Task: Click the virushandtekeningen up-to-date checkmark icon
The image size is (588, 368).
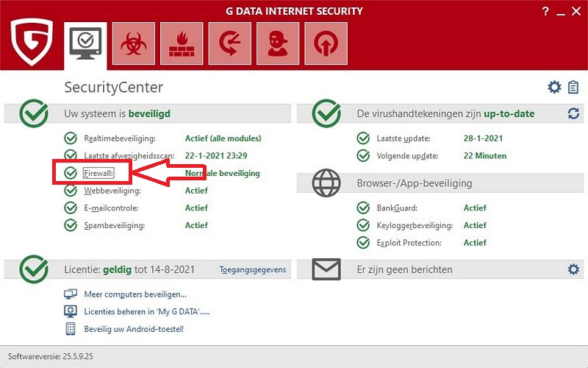Action: 326,113
